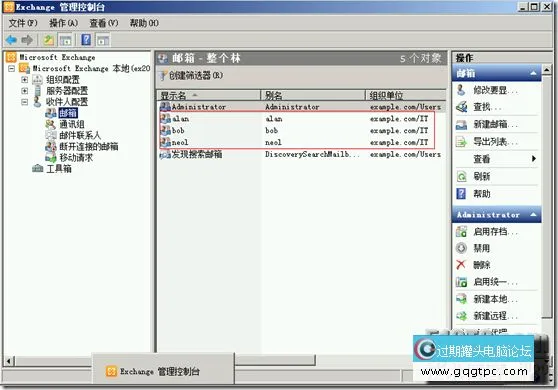Viewport: 558px width, 390px height.
Task: Open 邮件联系人 in the tree
Action: (x=80, y=135)
